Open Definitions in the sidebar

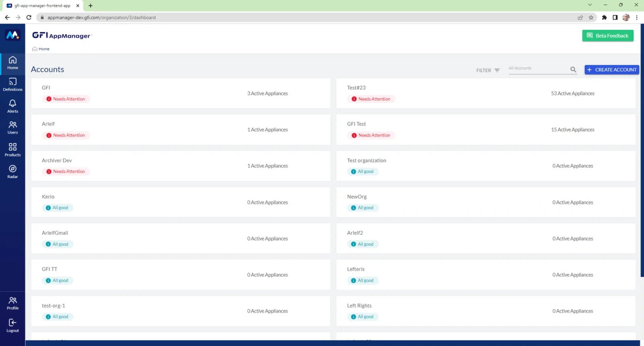[x=12, y=85]
